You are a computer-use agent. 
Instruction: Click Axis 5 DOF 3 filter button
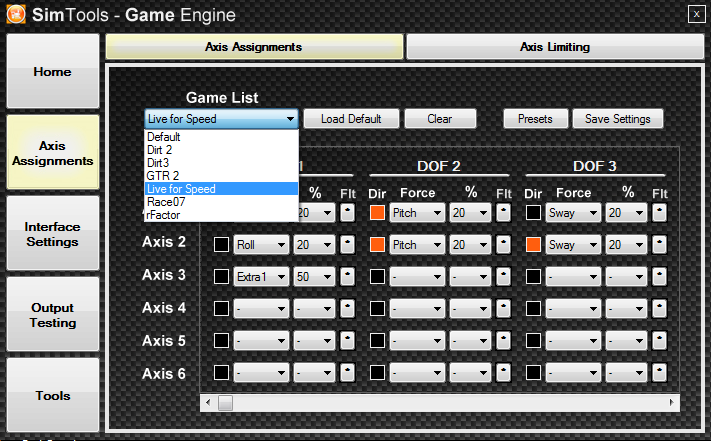click(659, 341)
